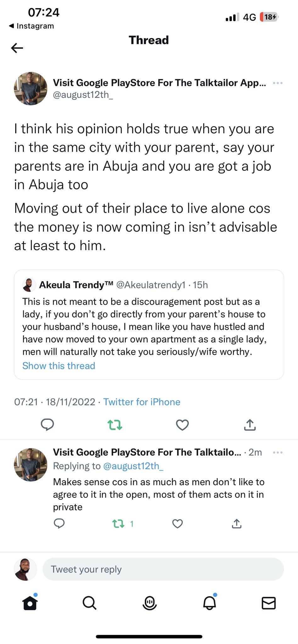Open 'Twitter for iPhone' source link
The image size is (298, 644).
142,402
